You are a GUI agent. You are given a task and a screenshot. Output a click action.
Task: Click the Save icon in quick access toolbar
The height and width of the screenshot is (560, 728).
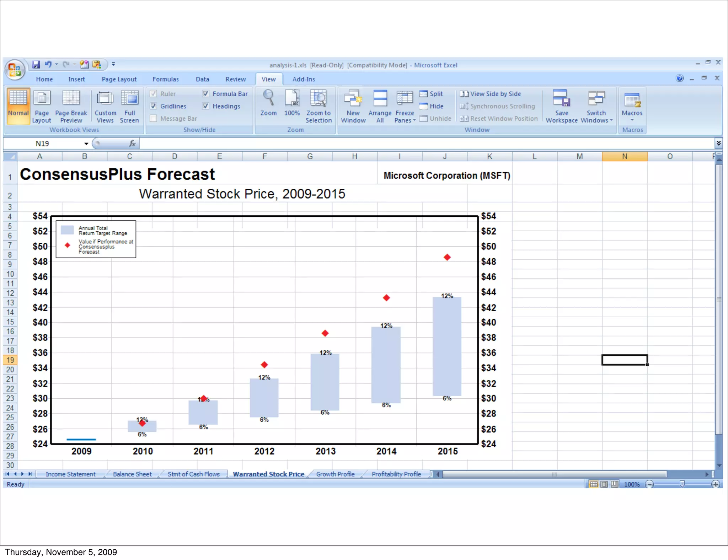(x=36, y=64)
